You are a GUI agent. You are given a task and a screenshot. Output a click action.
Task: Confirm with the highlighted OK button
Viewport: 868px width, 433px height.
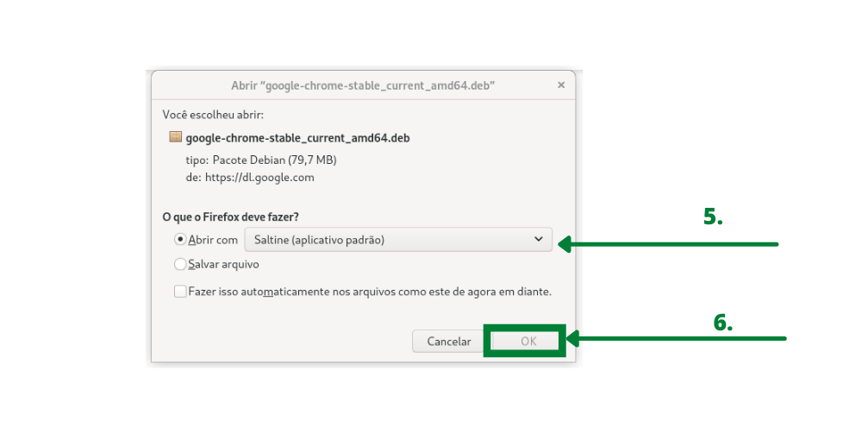click(528, 342)
